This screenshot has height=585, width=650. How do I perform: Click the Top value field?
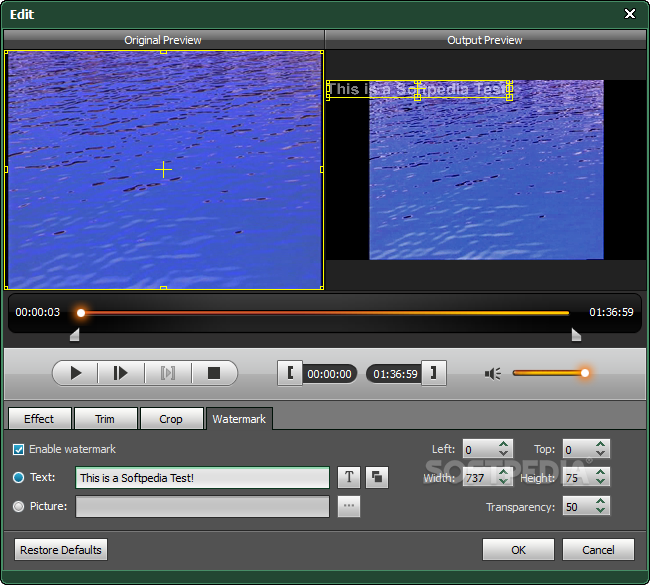tap(579, 449)
